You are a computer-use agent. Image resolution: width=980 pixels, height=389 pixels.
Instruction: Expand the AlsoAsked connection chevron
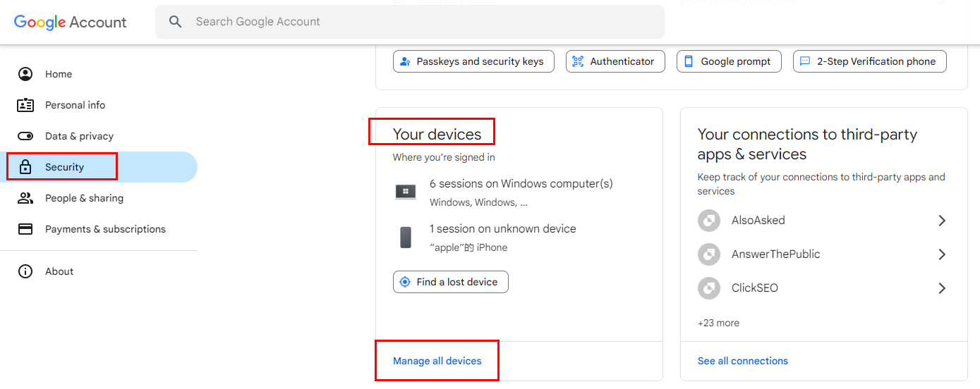(942, 221)
